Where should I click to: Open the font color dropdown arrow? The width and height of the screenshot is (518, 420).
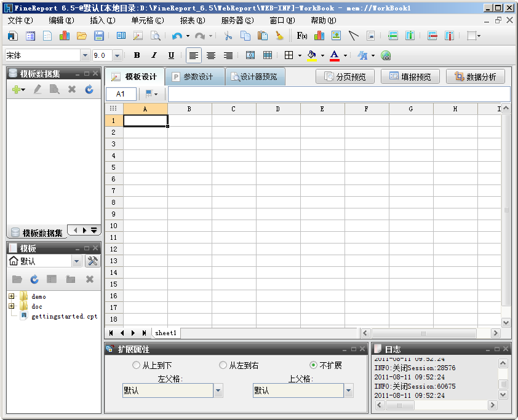pos(345,55)
